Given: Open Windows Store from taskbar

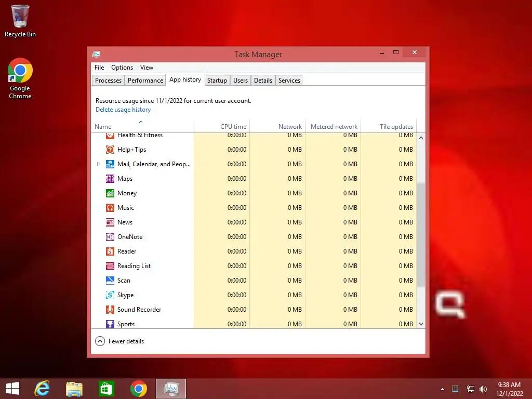Looking at the screenshot, I should point(106,389).
